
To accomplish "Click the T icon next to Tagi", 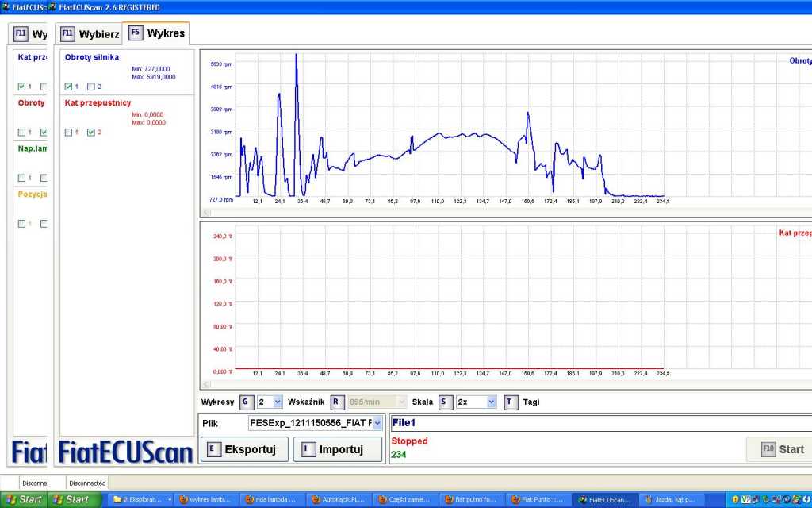I will tap(511, 402).
